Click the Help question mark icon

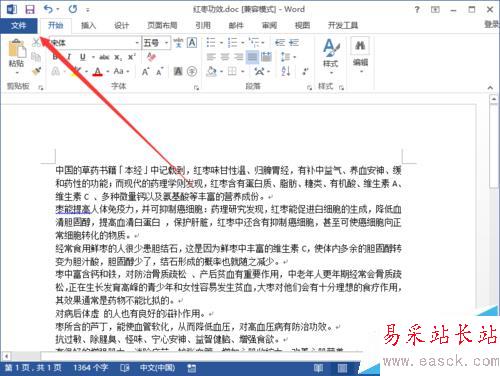[417, 10]
